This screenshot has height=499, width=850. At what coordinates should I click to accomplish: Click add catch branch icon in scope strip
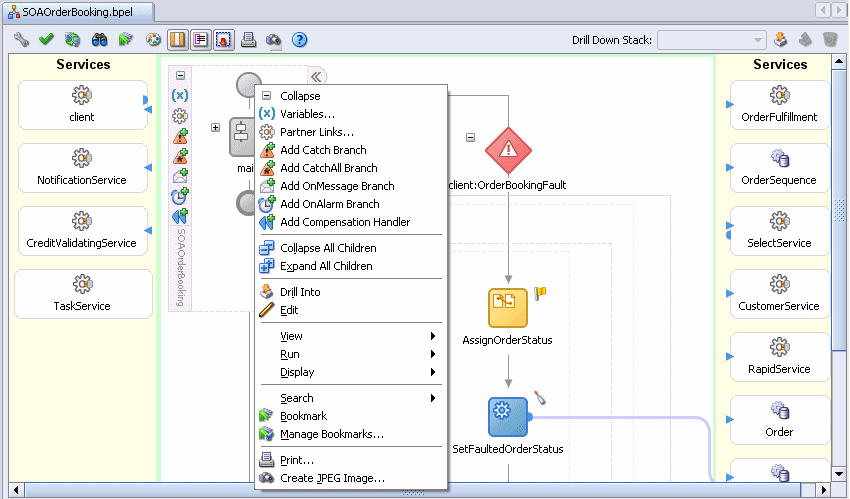180,136
